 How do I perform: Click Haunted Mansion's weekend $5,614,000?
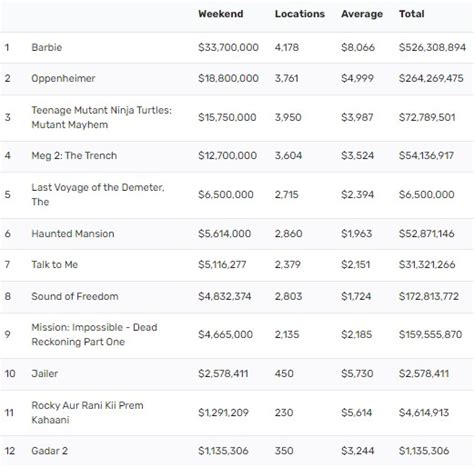point(225,234)
